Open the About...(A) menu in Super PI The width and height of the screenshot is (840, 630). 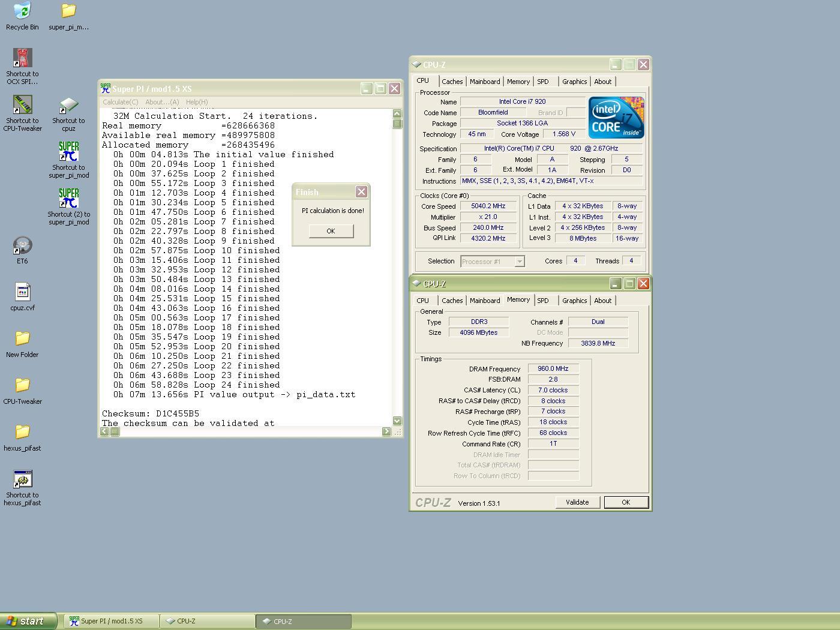[x=162, y=102]
